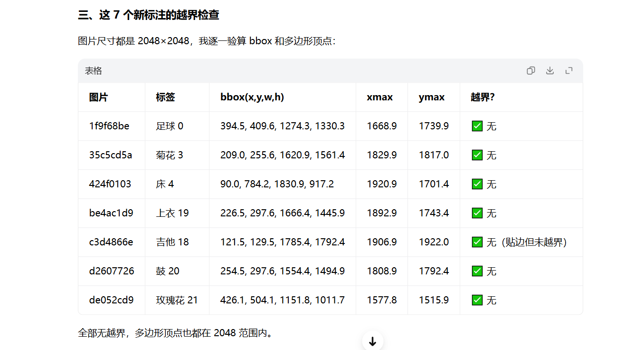644x350 pixels.
Task: Click the xmax column header
Action: (380, 97)
